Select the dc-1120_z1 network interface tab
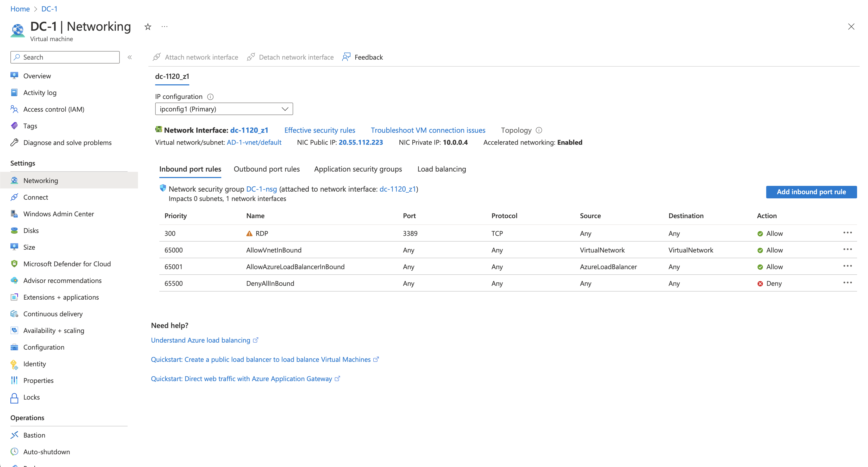The image size is (868, 467). coord(172,77)
